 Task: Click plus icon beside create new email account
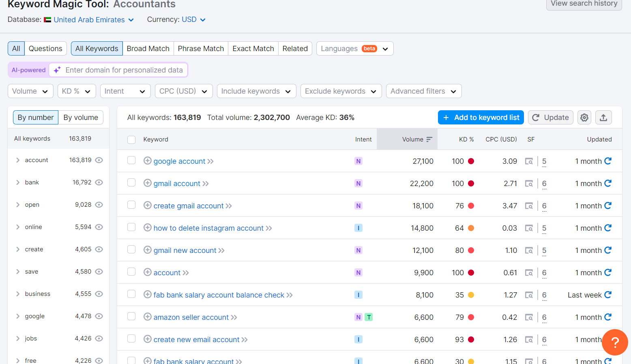(x=148, y=339)
